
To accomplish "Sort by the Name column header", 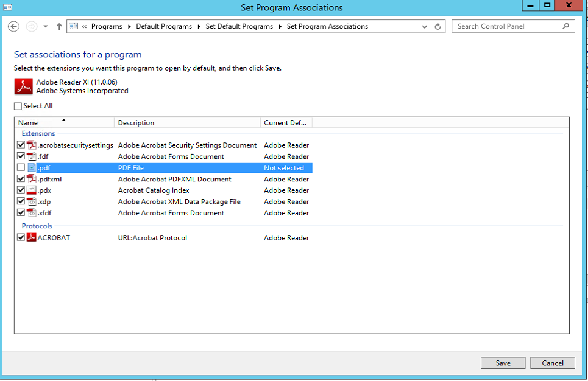I will (65, 122).
